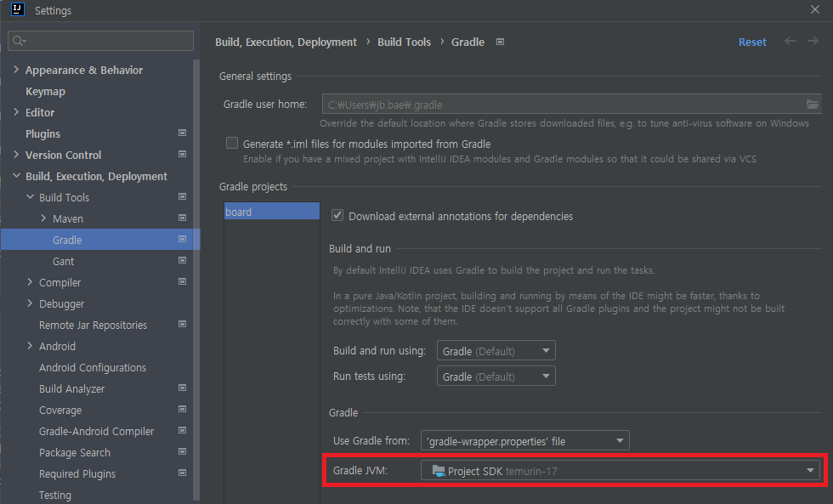
Task: Click the IntelliJ IDEA logo icon
Action: click(18, 9)
